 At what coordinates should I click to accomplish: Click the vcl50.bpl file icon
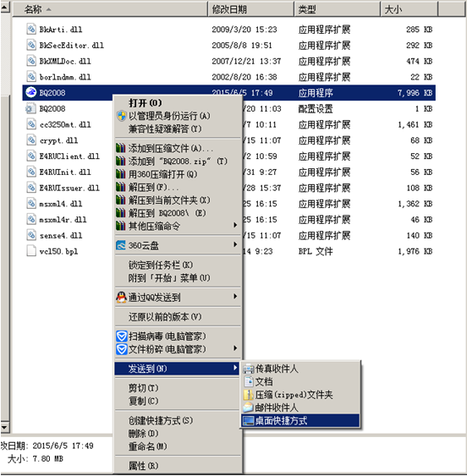pyautogui.click(x=31, y=251)
